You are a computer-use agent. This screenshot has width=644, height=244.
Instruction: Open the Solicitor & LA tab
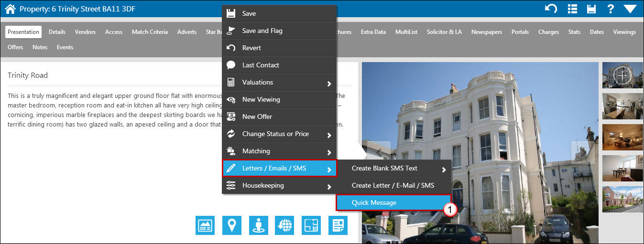coord(444,32)
